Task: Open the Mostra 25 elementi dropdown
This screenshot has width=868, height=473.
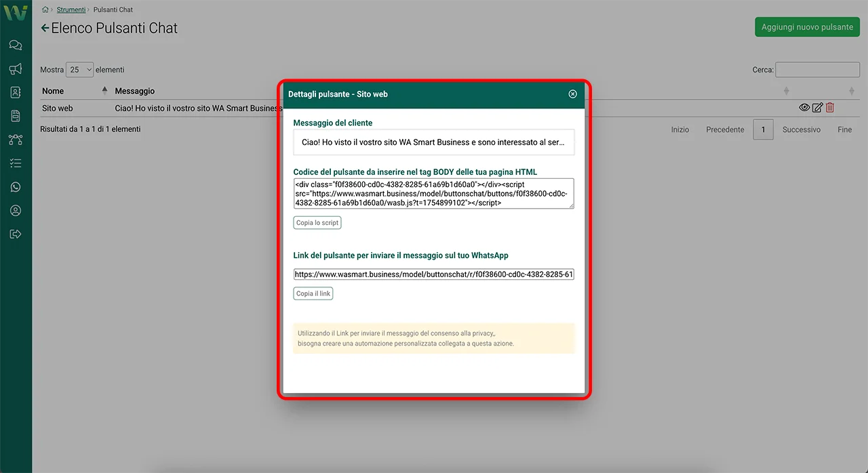Action: (x=80, y=70)
